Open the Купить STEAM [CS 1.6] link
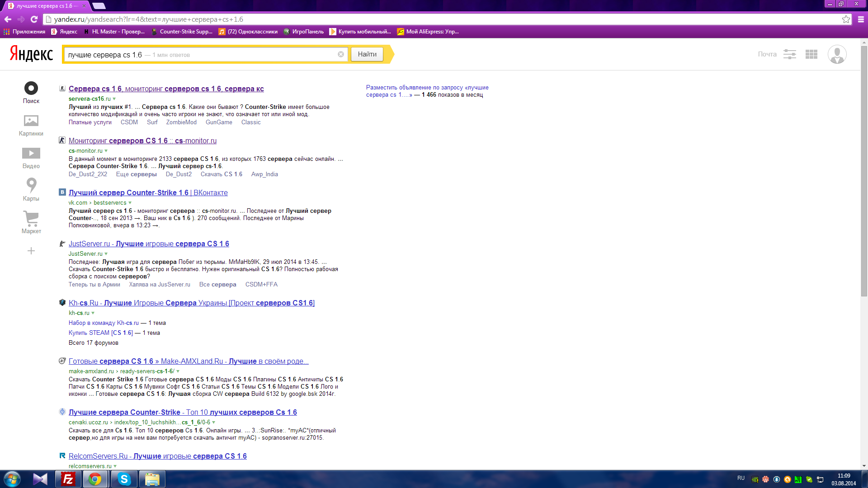The width and height of the screenshot is (868, 488). [x=101, y=333]
